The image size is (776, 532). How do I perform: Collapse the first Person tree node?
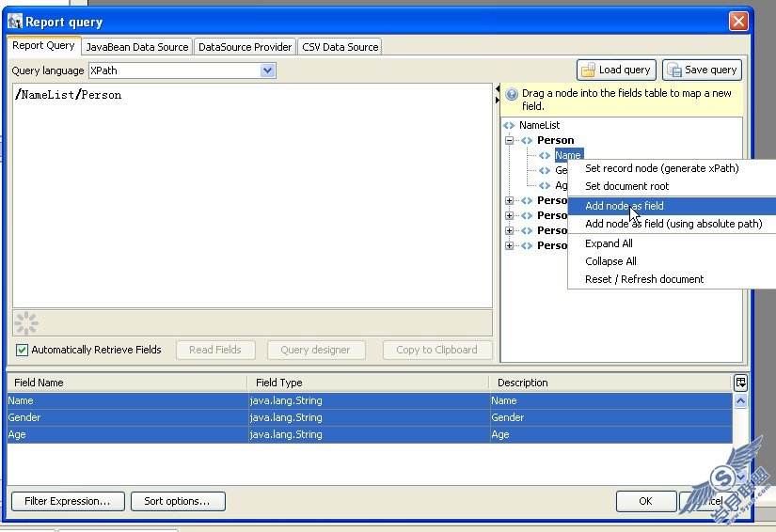(509, 140)
